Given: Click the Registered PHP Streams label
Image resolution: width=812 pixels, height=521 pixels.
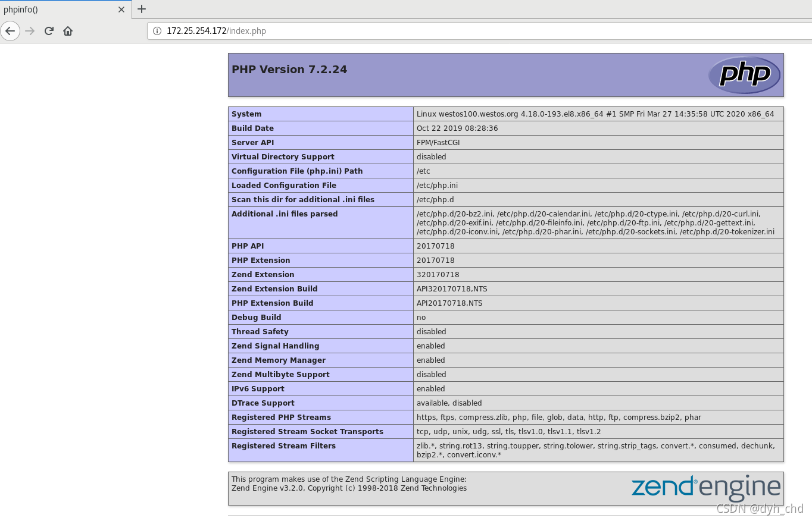Looking at the screenshot, I should (x=281, y=418).
